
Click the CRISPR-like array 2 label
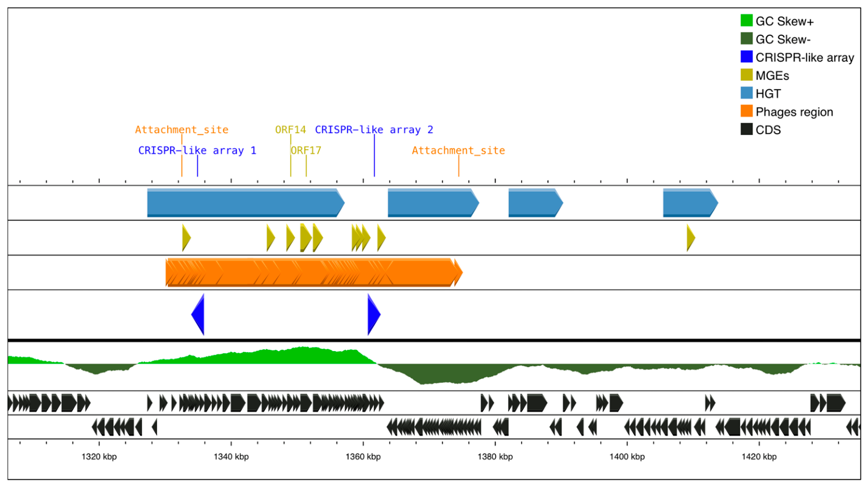[x=374, y=130]
